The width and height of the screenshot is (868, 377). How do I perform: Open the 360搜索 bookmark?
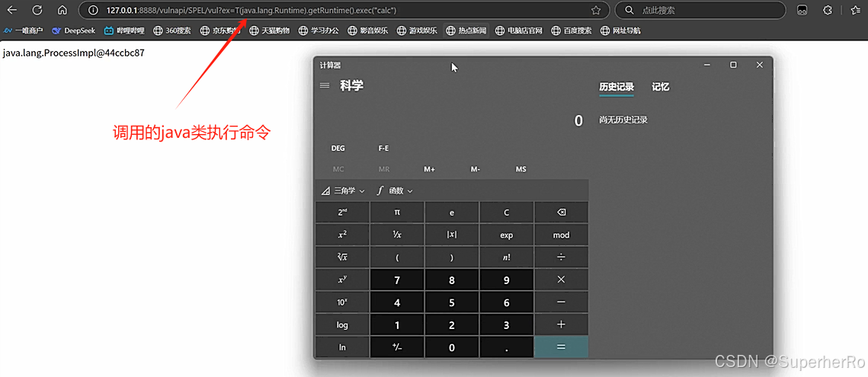(171, 30)
